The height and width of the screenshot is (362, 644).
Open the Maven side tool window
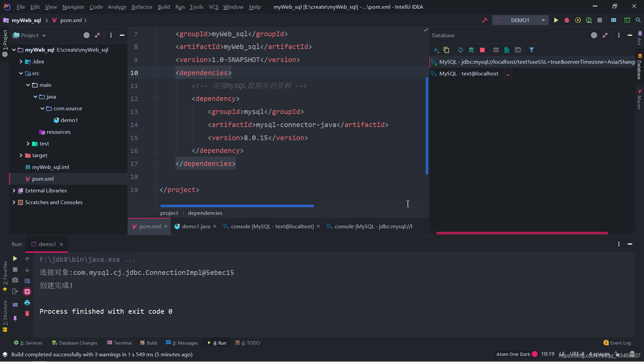click(640, 100)
